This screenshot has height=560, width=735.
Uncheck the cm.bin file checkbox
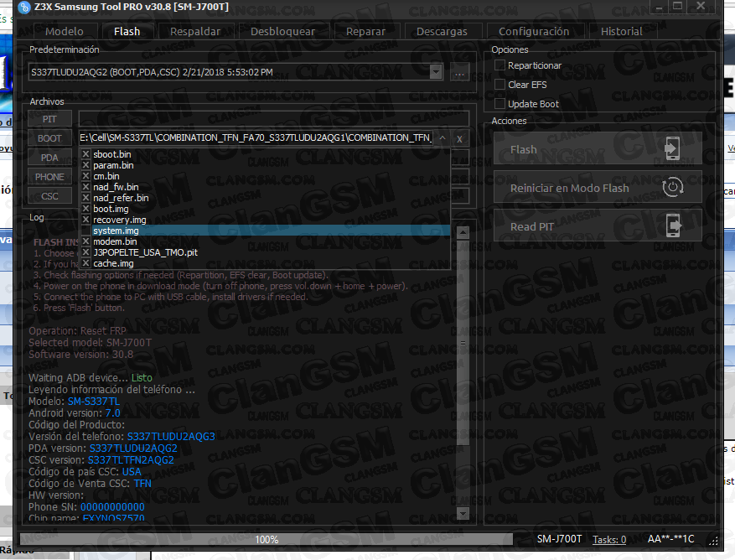point(85,176)
